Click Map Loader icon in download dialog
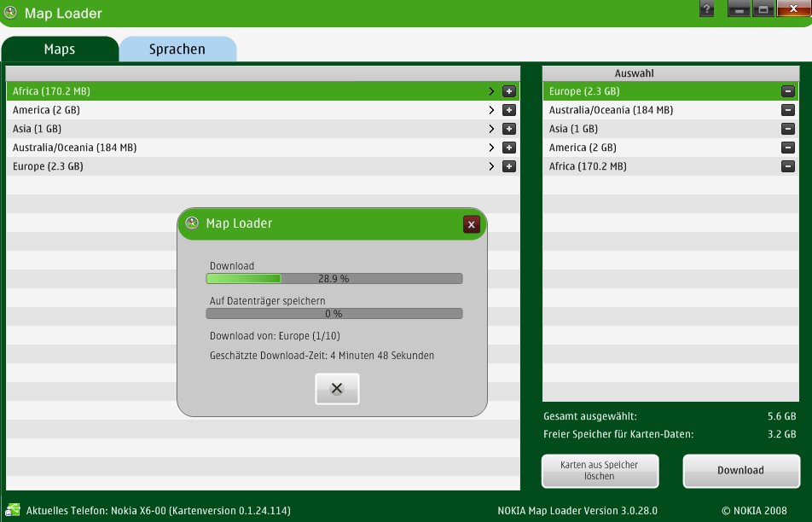 192,223
